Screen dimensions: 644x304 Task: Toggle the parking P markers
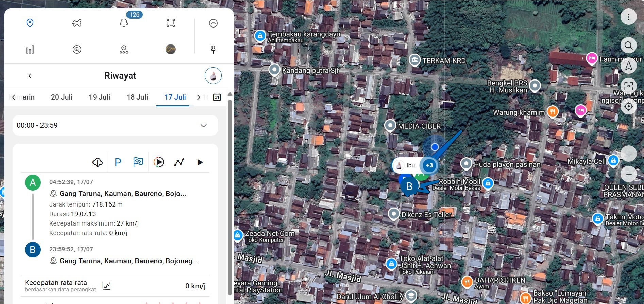tap(118, 162)
